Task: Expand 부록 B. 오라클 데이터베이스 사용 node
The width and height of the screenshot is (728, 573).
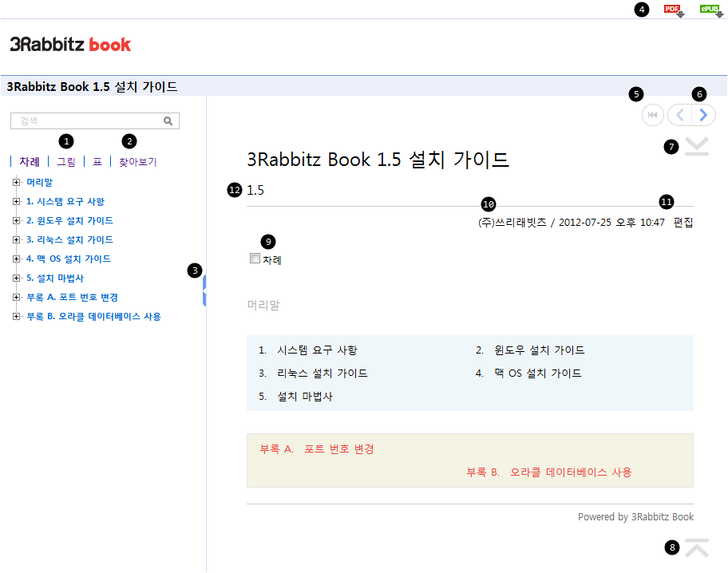Action: (16, 316)
